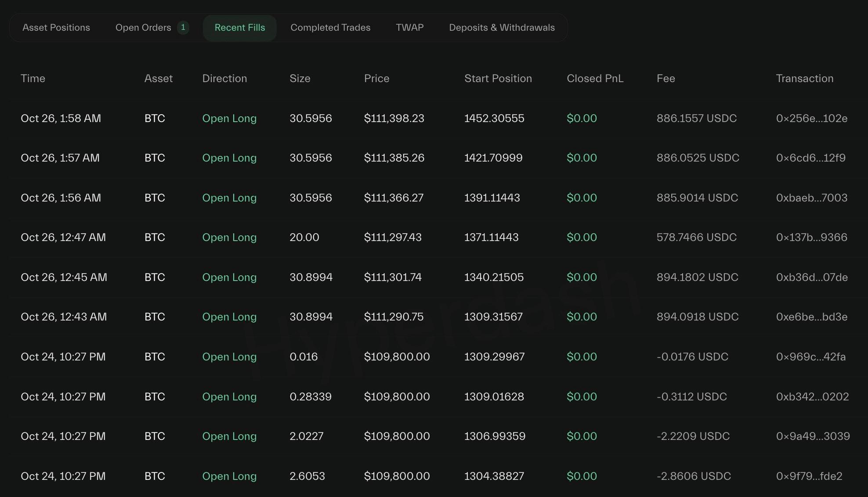
Task: Open transaction link 0xe6be...bd3e
Action: click(x=812, y=317)
